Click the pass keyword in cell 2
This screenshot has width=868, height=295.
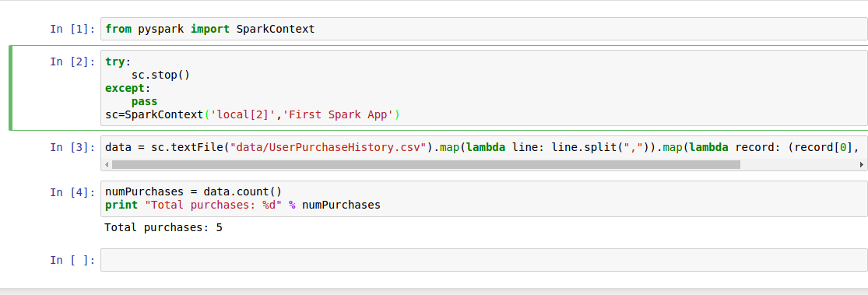(x=144, y=102)
